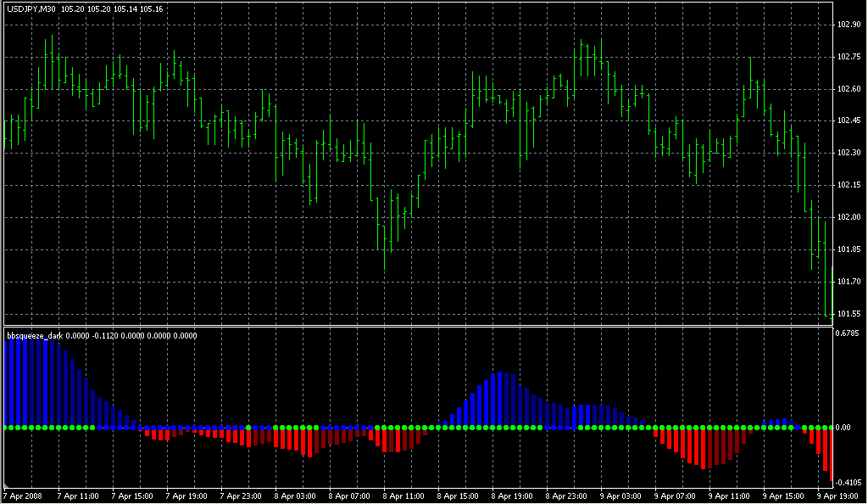The height and width of the screenshot is (504, 868).
Task: Select the 9 Apr 19:00 time label
Action: click(837, 496)
